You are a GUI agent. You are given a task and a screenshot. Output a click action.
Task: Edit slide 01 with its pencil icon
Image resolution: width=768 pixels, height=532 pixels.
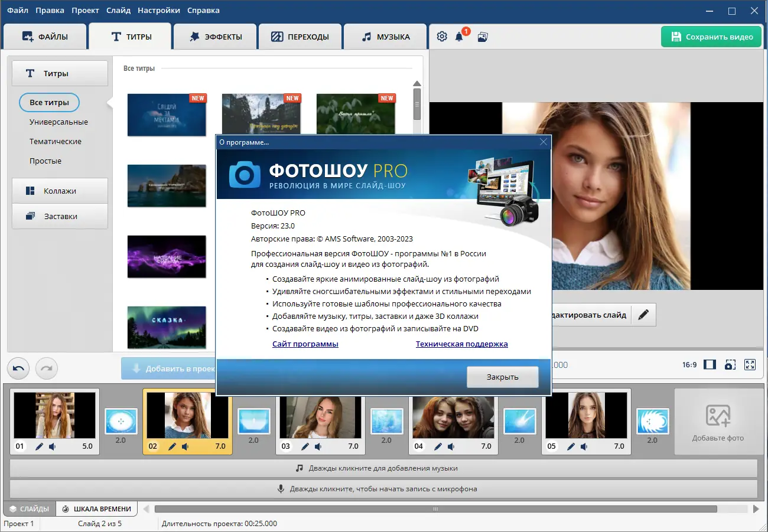point(39,446)
